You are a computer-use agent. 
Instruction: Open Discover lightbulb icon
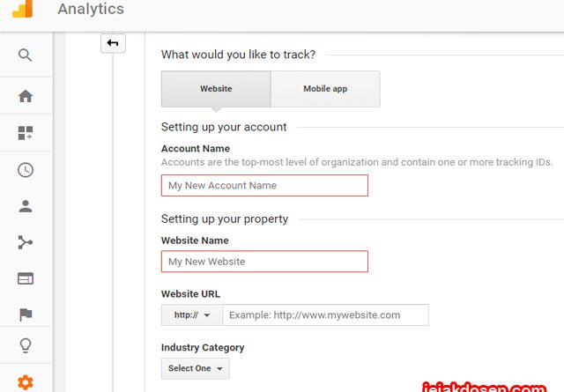(26, 345)
